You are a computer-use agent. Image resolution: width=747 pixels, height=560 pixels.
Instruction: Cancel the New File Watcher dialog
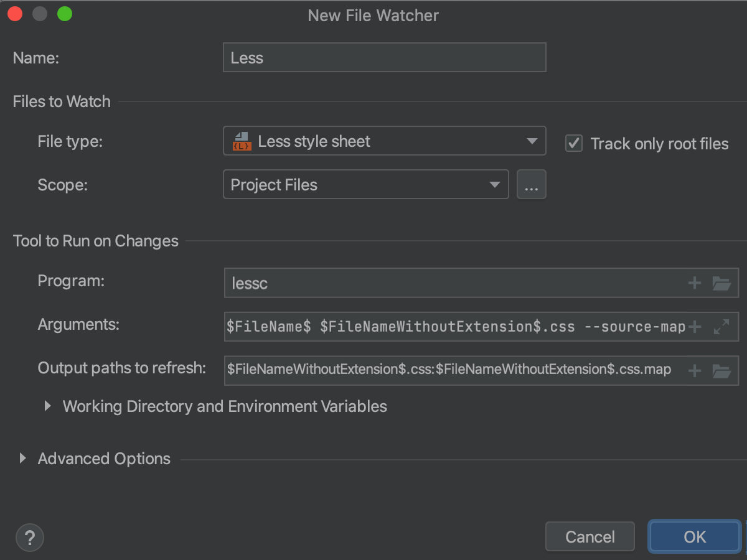pyautogui.click(x=590, y=536)
